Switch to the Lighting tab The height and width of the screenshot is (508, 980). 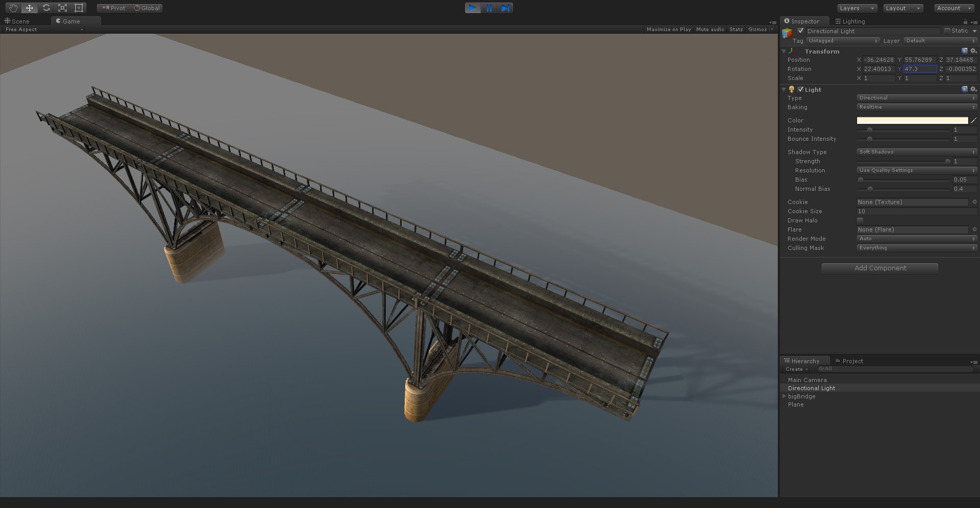point(850,21)
